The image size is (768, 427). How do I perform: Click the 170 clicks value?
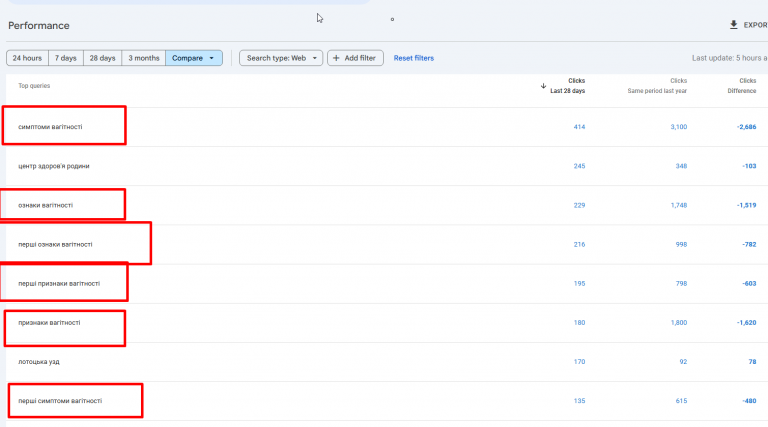tap(579, 362)
